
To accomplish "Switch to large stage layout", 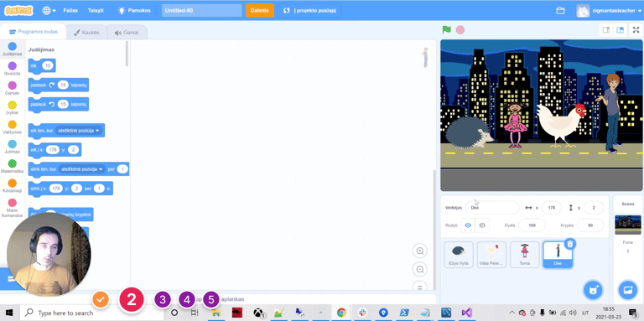I will point(621,29).
